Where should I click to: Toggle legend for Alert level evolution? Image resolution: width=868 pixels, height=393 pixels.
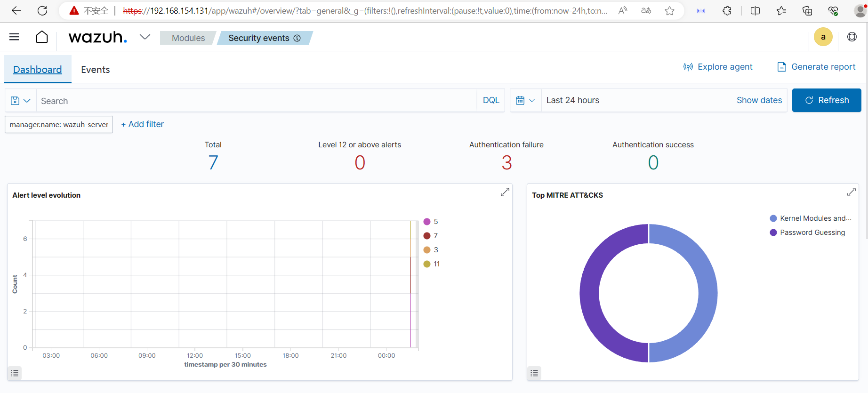click(x=15, y=373)
